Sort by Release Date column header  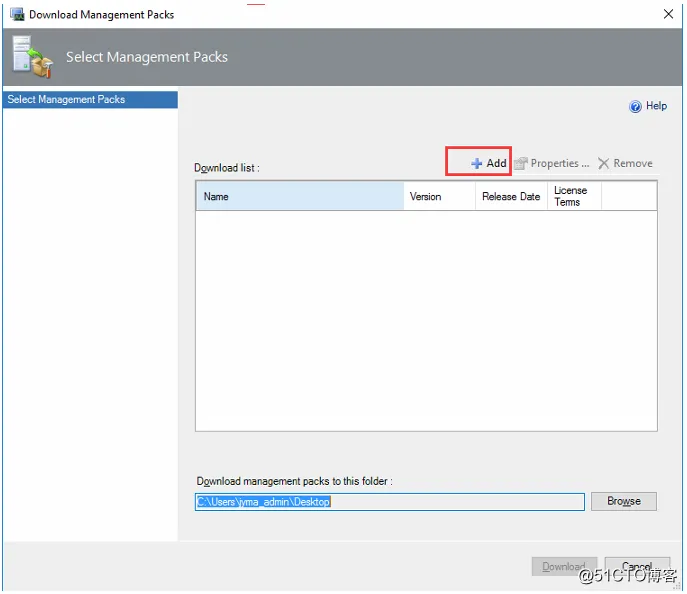point(511,196)
